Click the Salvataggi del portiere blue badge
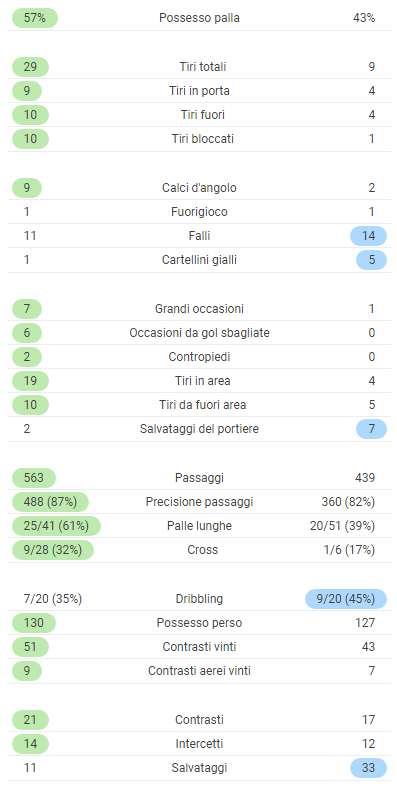The width and height of the screenshot is (397, 793). coord(372,429)
